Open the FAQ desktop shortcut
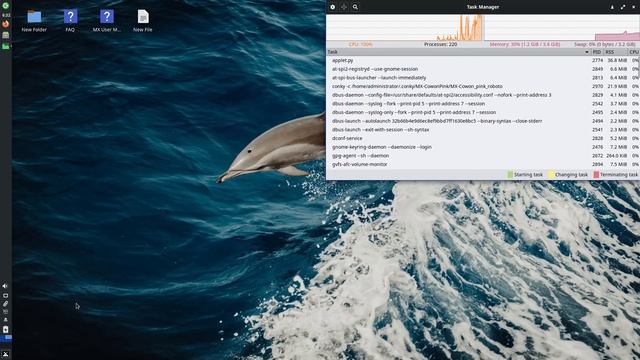This screenshot has width=640, height=360. coord(70,21)
